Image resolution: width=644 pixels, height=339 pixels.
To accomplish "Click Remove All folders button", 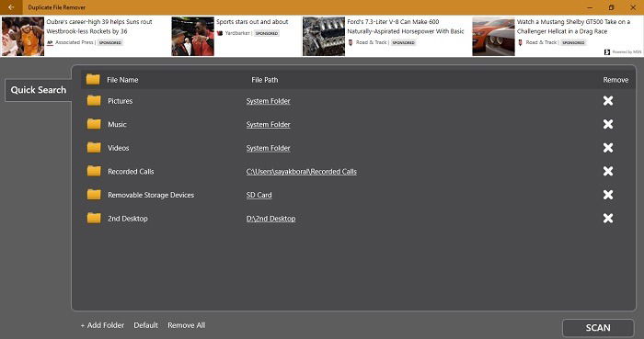I will click(x=187, y=325).
